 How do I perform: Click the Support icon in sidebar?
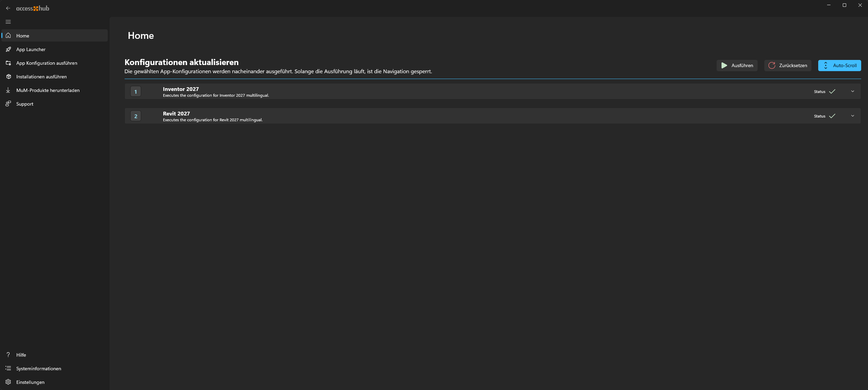(8, 104)
